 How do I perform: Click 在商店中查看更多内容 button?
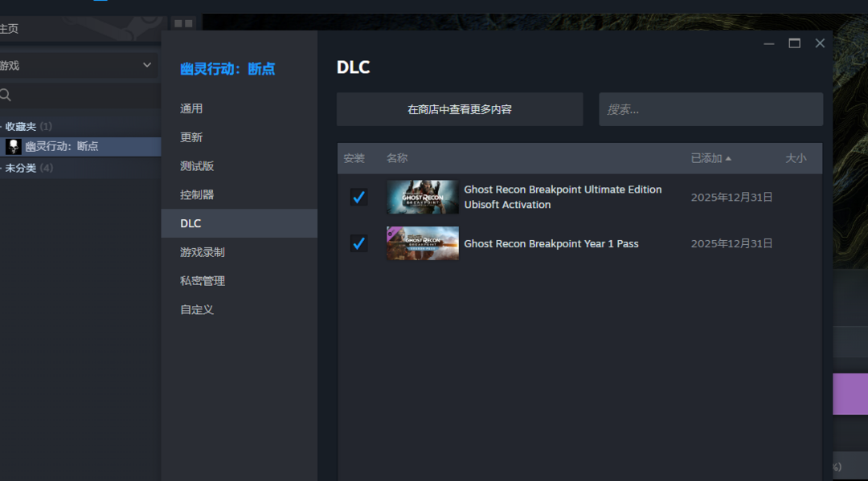(460, 109)
